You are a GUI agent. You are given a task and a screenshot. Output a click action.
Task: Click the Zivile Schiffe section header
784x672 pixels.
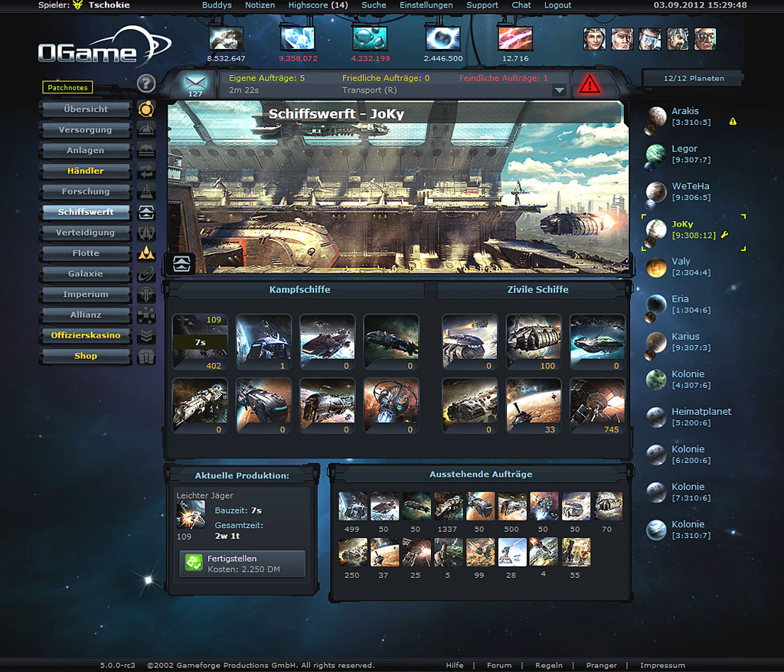click(537, 289)
